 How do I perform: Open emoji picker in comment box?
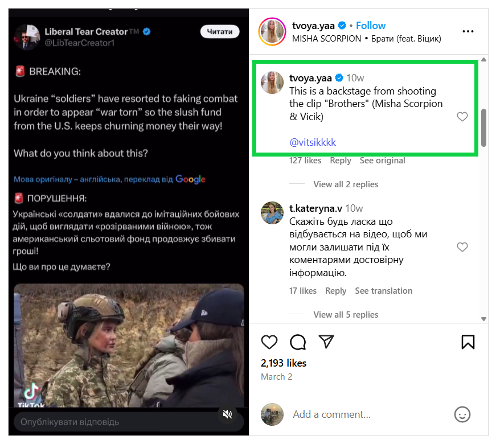(x=462, y=414)
